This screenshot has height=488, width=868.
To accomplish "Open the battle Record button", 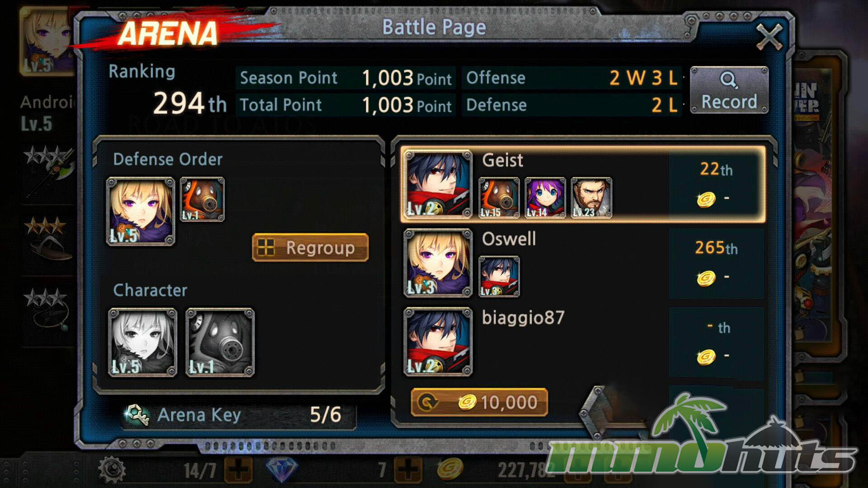I will pyautogui.click(x=729, y=90).
